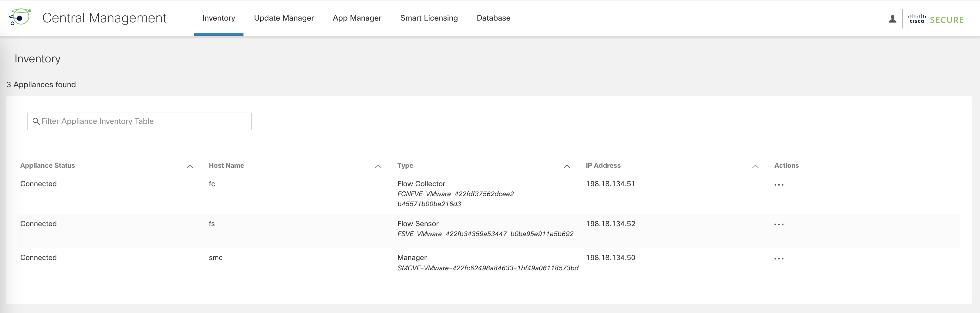Click the Central Management title text
Image resolution: width=980 pixels, height=313 pixels.
(x=104, y=18)
